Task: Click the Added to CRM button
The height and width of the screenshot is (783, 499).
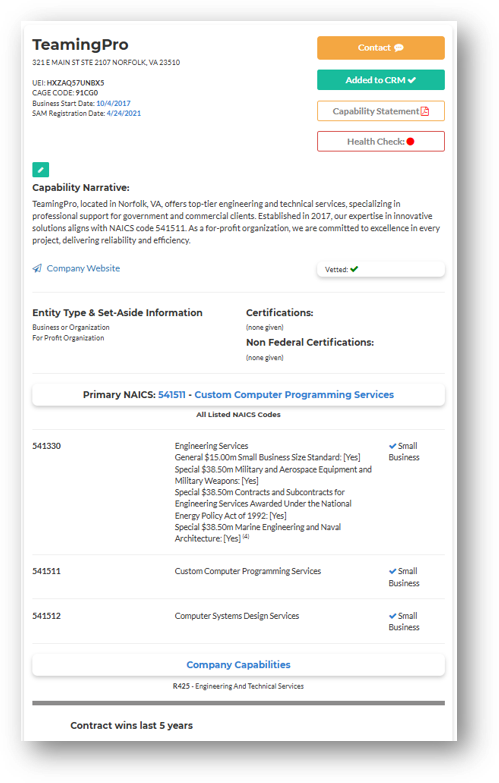Action: 381,80
